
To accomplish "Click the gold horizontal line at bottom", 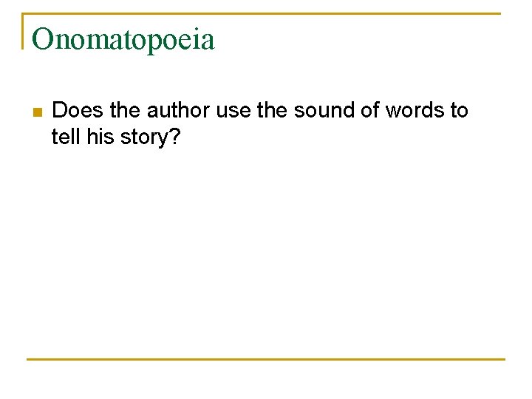I will [x=266, y=359].
